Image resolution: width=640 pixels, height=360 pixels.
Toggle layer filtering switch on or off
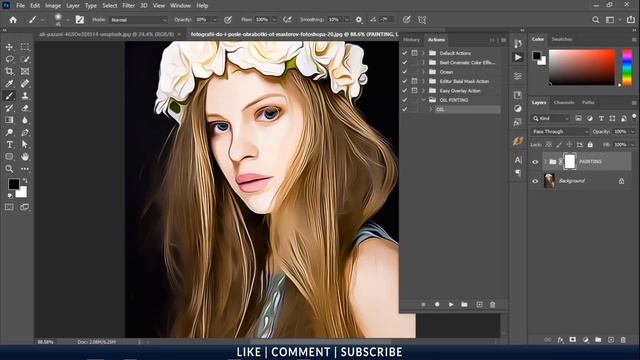[x=634, y=117]
